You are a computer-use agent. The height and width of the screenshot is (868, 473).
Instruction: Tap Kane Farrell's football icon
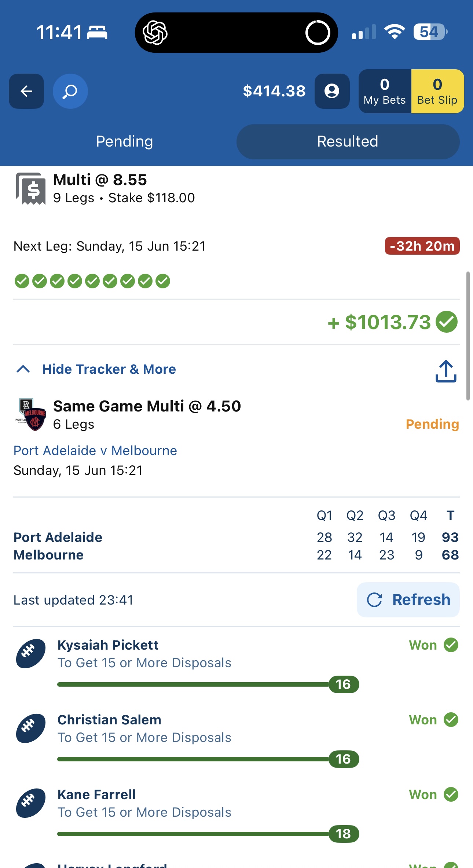tap(31, 803)
